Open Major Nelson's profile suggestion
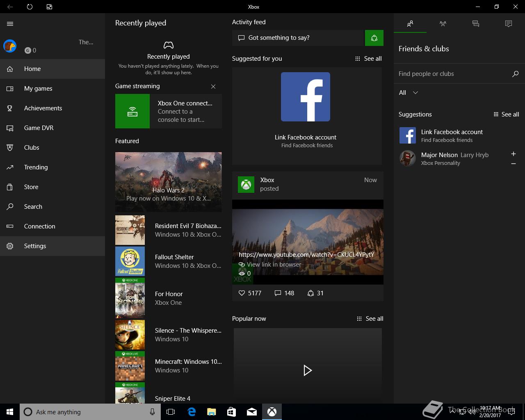The image size is (525, 420). 451,158
